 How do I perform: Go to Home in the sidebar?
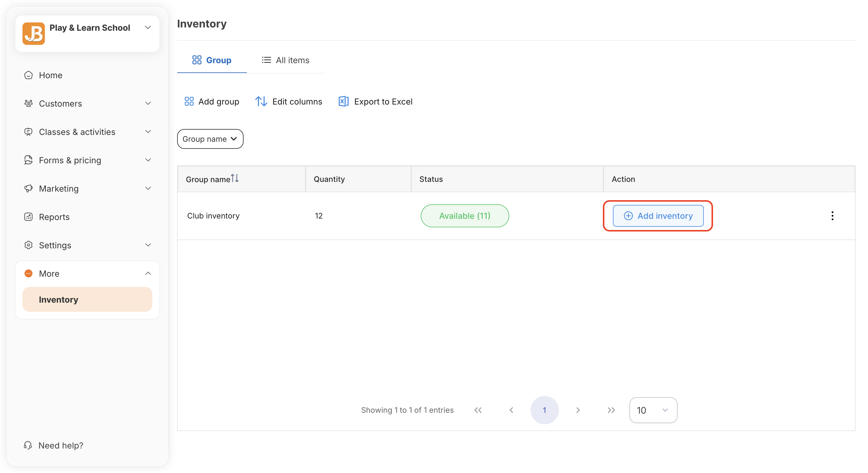(x=50, y=75)
